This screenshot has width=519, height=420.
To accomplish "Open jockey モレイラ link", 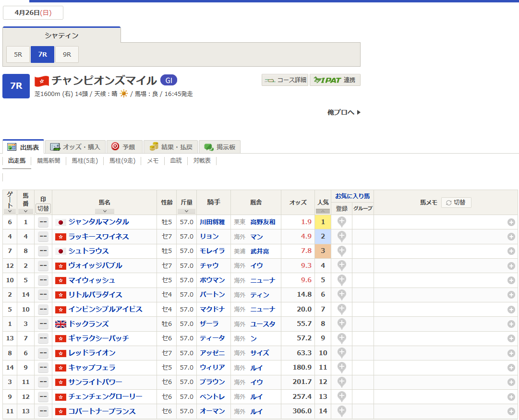I will click(x=212, y=251).
